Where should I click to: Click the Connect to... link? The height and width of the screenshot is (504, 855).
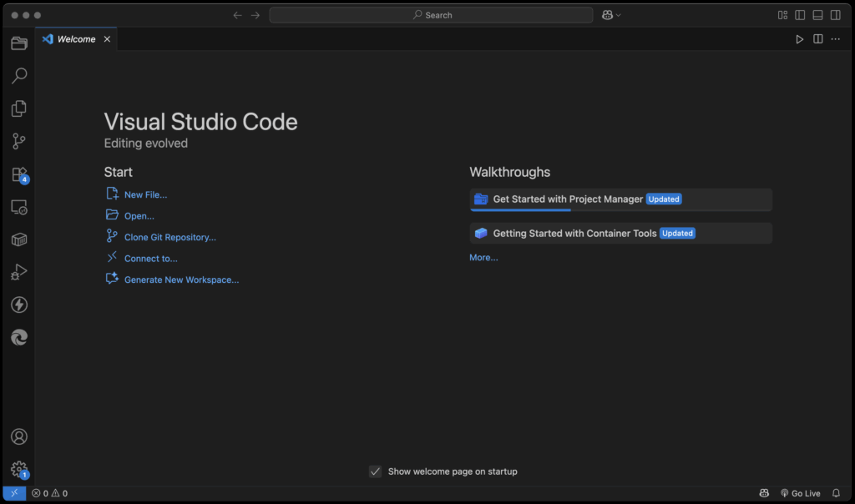(x=151, y=259)
